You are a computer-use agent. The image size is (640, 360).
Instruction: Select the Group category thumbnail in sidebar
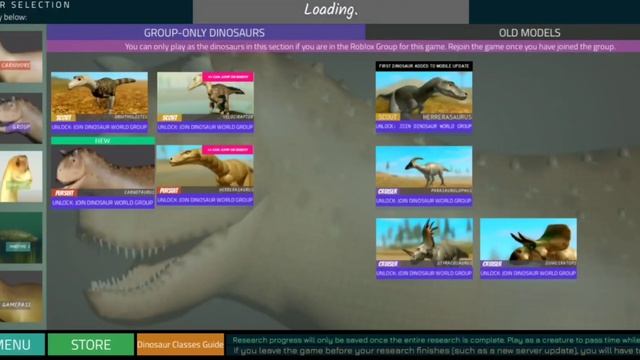pyautogui.click(x=20, y=118)
